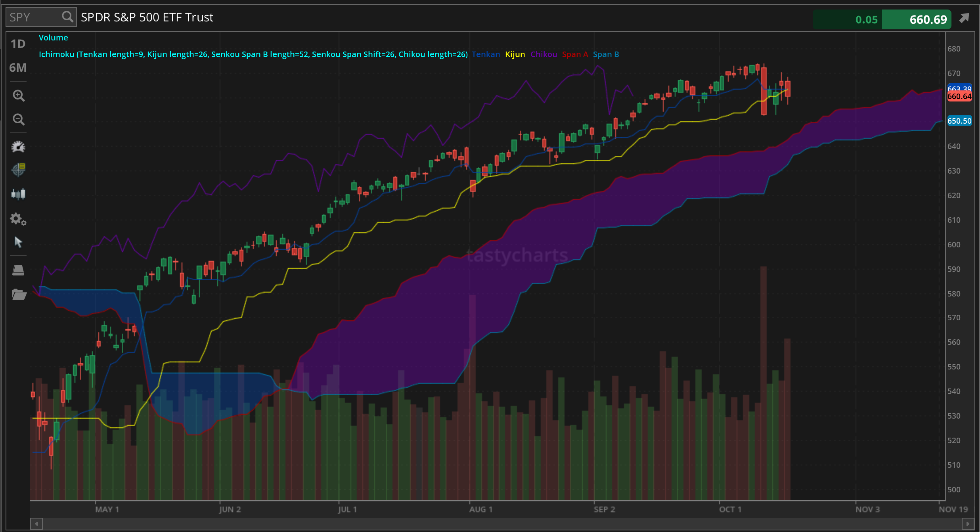The height and width of the screenshot is (532, 980).
Task: Click the scrollbar left arrow
Action: (x=36, y=524)
